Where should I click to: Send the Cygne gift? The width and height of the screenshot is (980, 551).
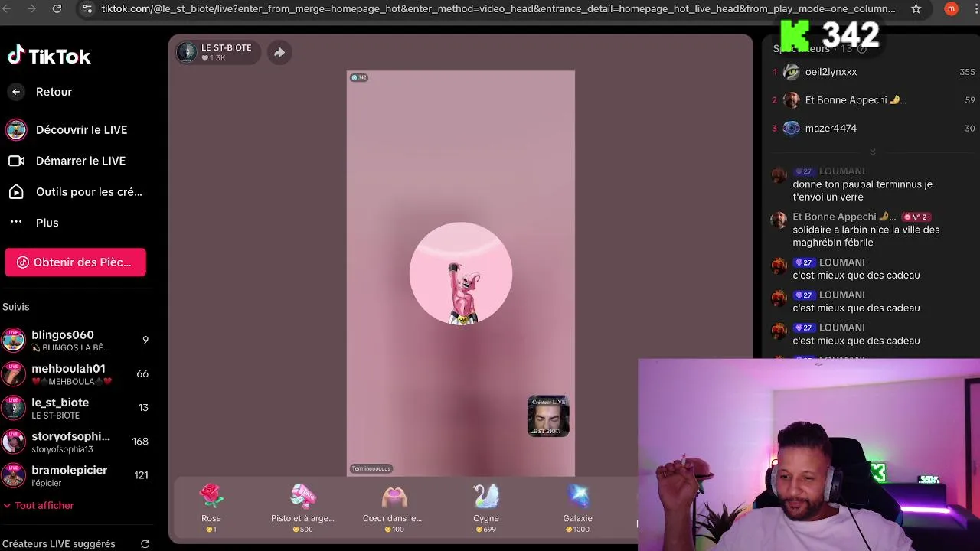tap(486, 507)
